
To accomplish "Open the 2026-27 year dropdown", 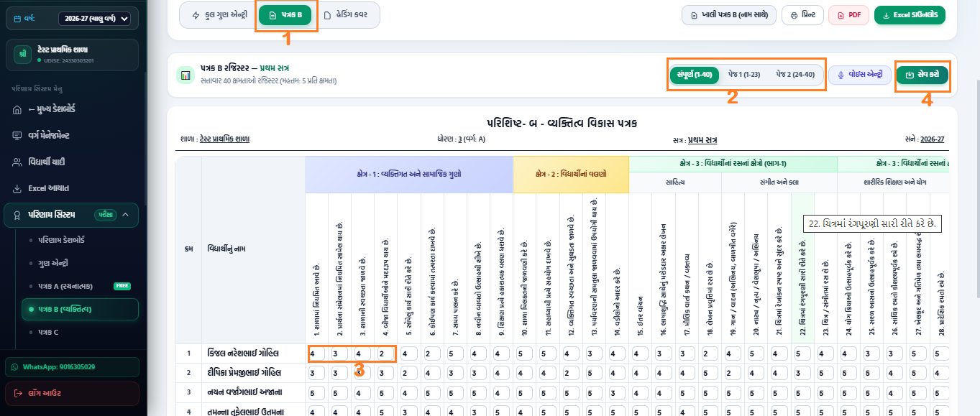I will (x=94, y=19).
